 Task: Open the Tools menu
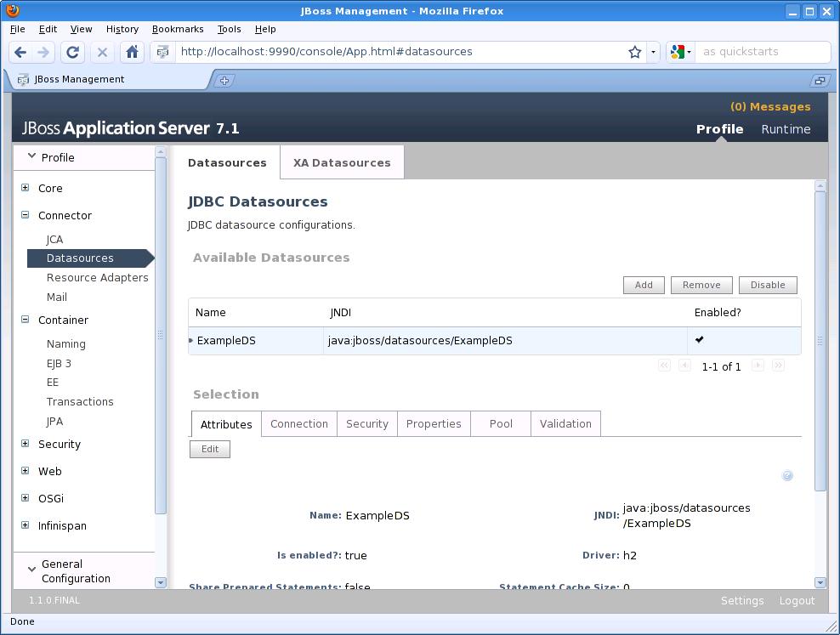point(230,29)
